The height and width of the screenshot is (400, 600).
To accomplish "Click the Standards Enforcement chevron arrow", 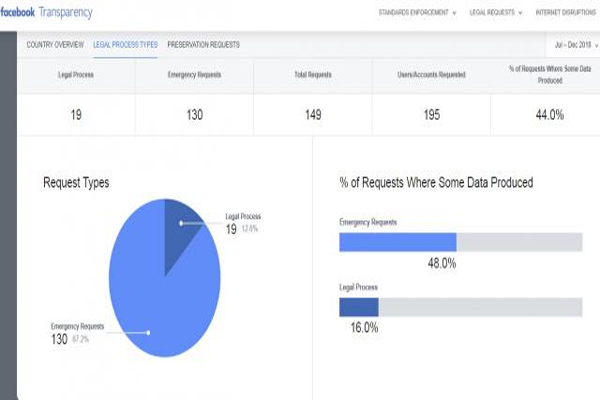I will point(454,13).
